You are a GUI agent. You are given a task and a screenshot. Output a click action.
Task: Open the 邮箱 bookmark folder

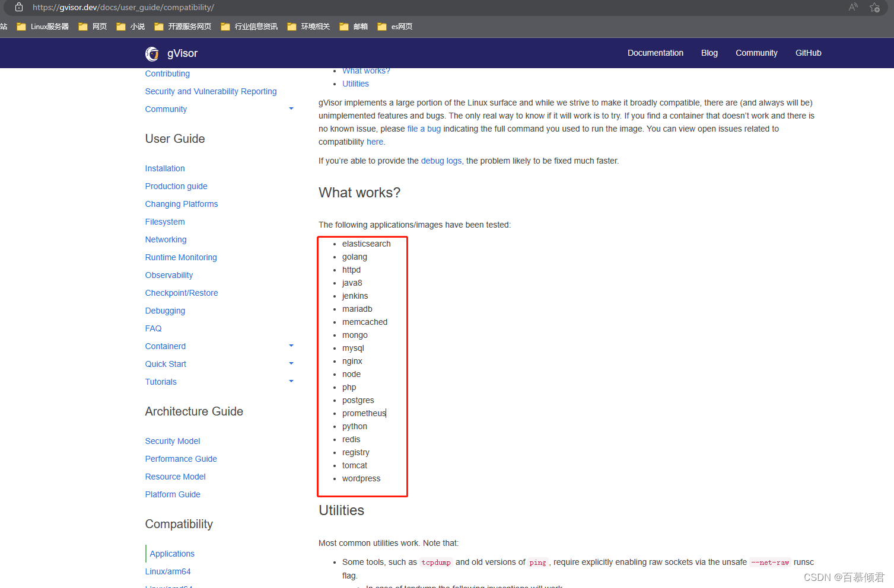tap(354, 27)
